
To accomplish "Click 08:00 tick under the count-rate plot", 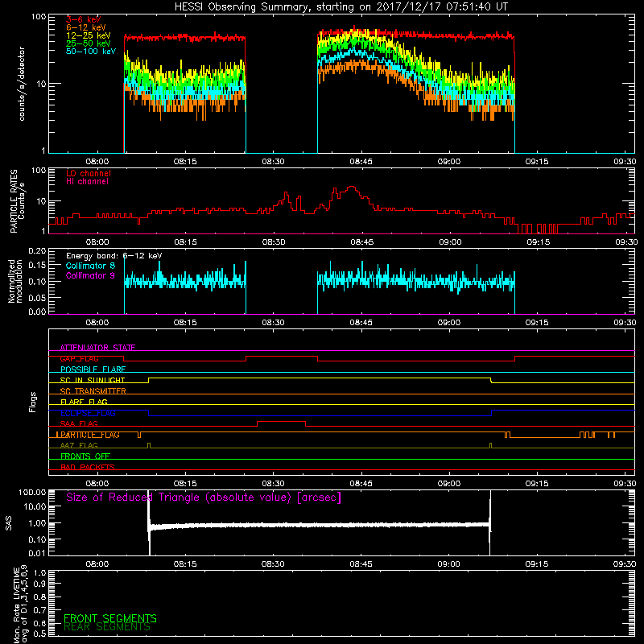I will [x=97, y=162].
